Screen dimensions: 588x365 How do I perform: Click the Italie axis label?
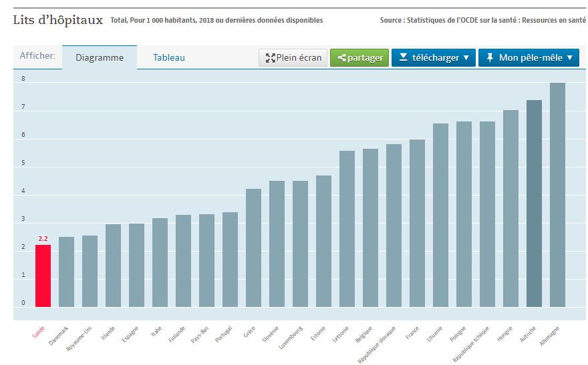click(156, 332)
